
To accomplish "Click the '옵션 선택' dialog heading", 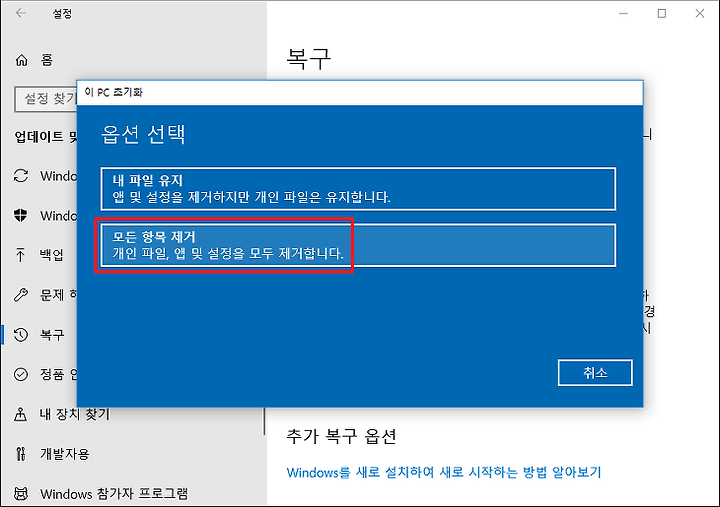I will pyautogui.click(x=143, y=134).
